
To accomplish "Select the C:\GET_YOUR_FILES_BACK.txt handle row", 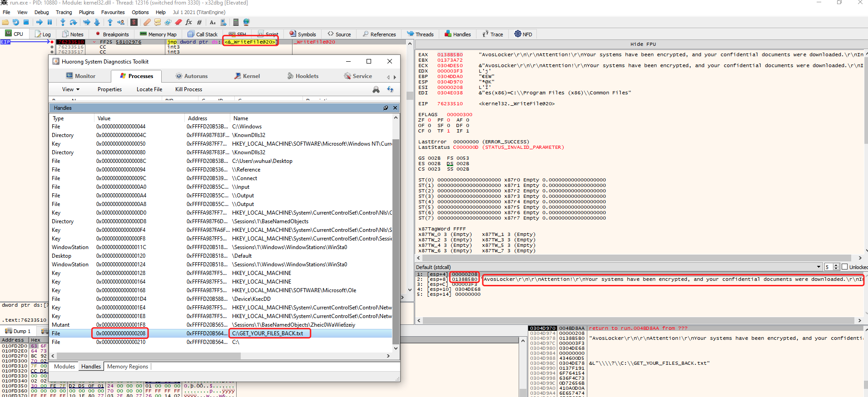I will coord(267,333).
